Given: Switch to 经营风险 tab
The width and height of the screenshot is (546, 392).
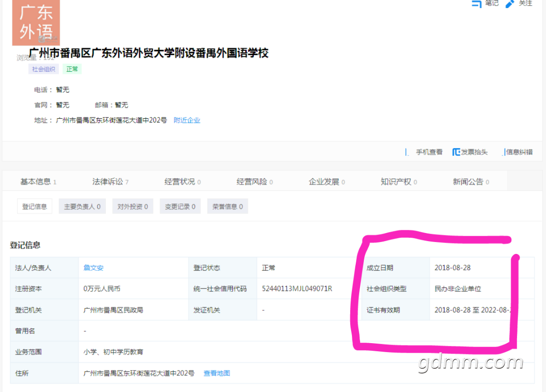Looking at the screenshot, I should (255, 182).
